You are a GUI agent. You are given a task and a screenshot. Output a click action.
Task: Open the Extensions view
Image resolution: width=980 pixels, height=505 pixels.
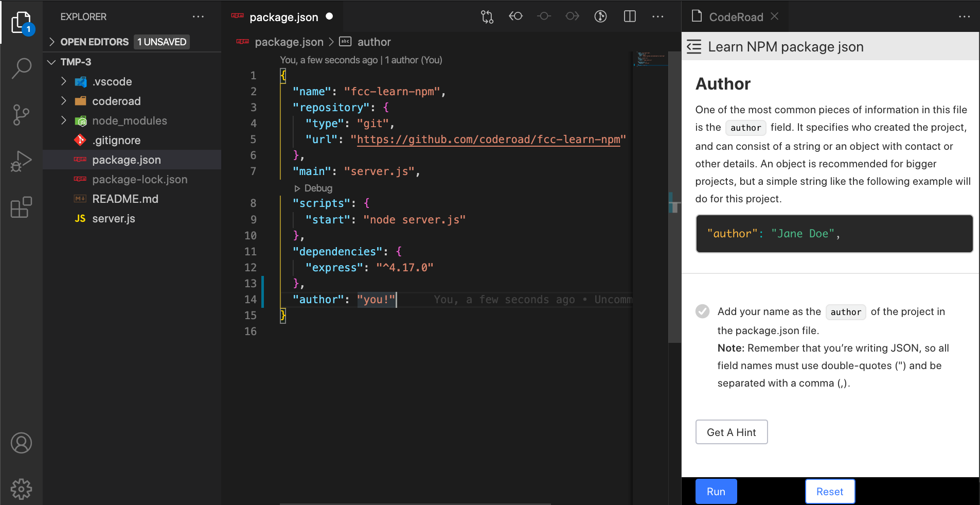[21, 207]
